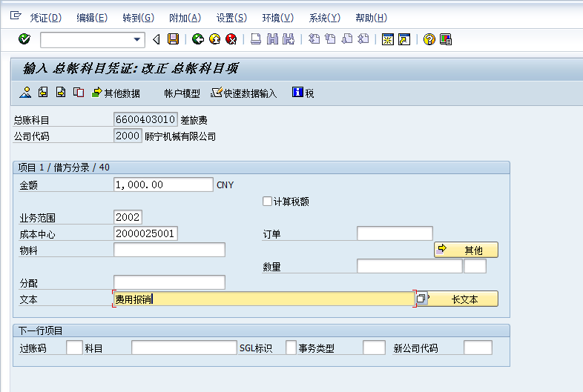Go to Last Page icon
Image resolution: width=583 pixels, height=392 pixels.
(x=363, y=39)
